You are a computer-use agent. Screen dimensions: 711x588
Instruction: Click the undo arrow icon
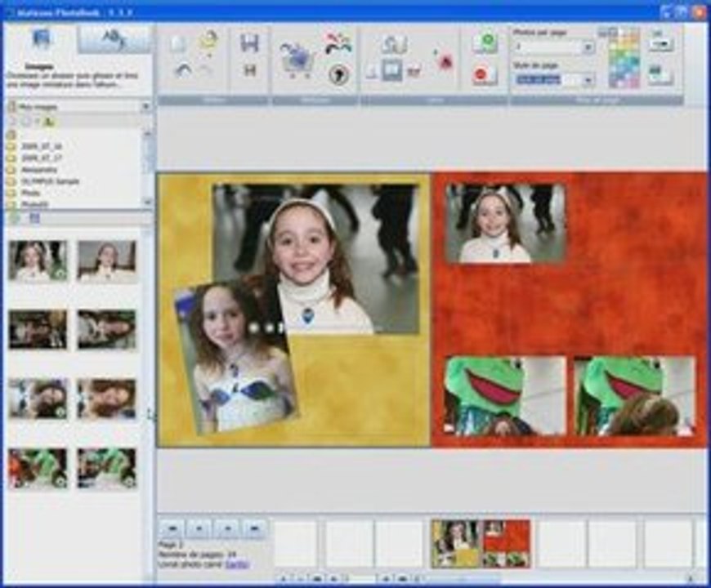[183, 71]
